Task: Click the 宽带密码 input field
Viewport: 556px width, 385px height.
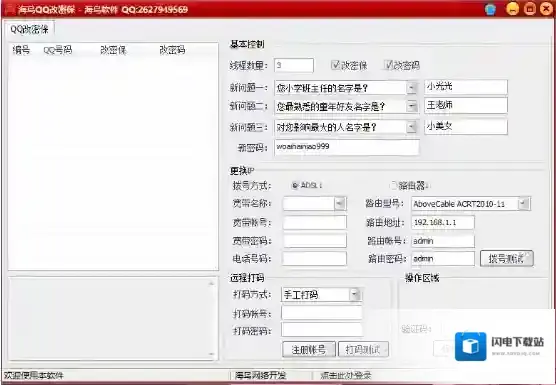Action: 315,241
